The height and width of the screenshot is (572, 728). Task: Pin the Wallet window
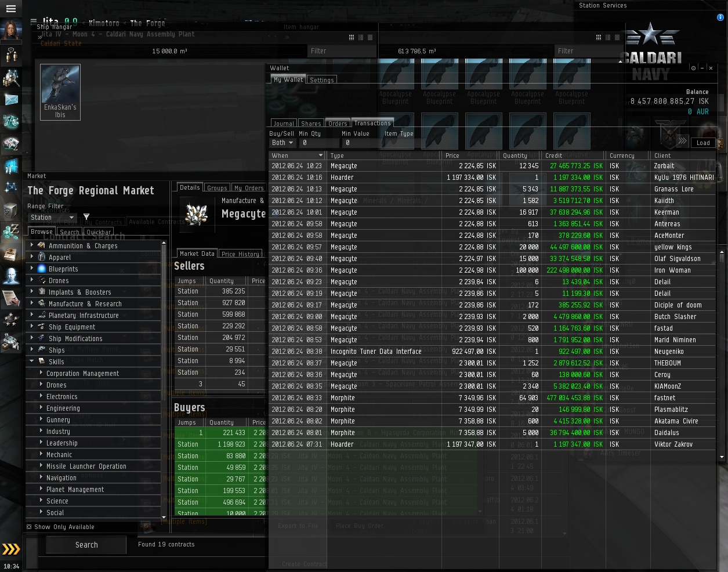coord(693,68)
